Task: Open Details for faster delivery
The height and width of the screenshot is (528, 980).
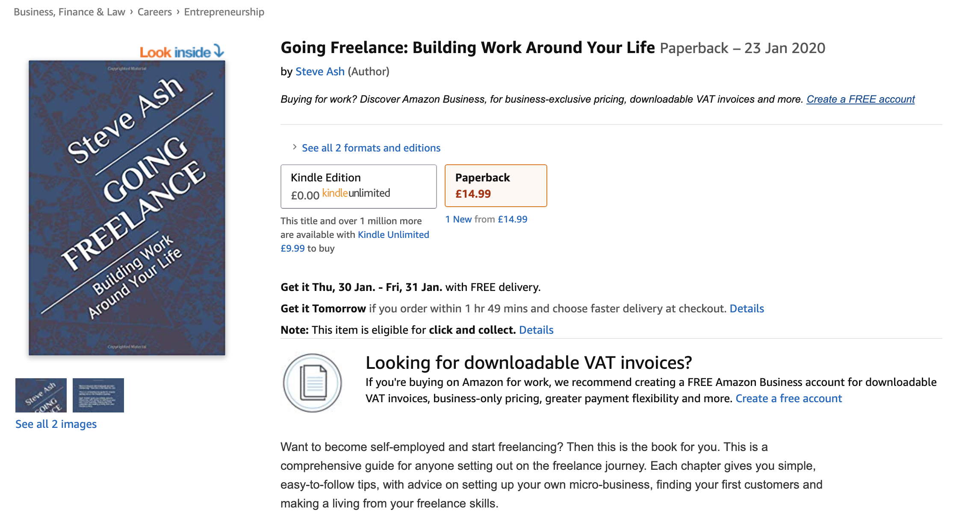Action: click(x=747, y=308)
